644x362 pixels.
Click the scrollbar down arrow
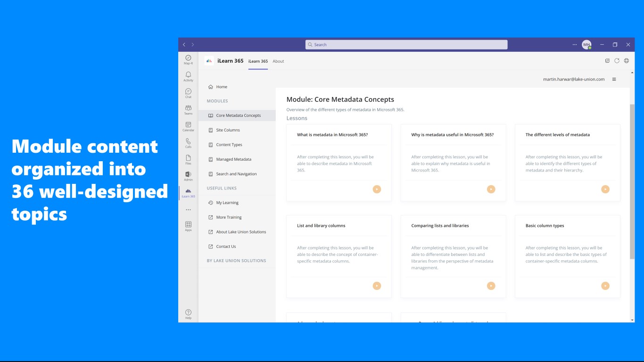coord(632,320)
